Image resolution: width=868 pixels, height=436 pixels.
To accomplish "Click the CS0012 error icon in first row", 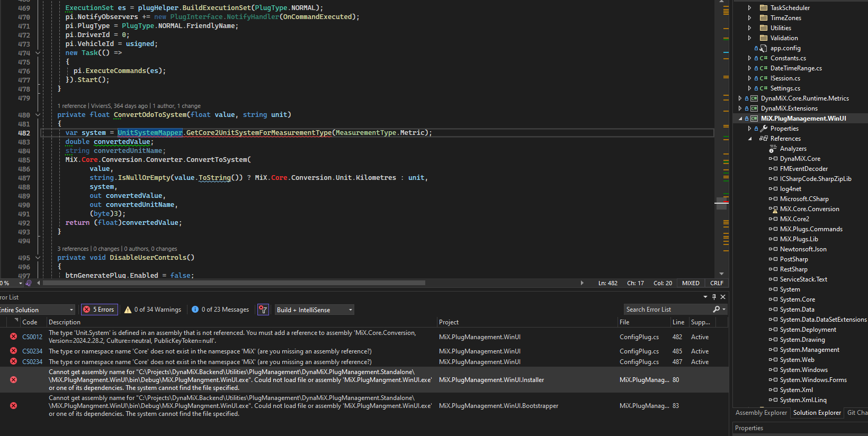I will point(13,337).
